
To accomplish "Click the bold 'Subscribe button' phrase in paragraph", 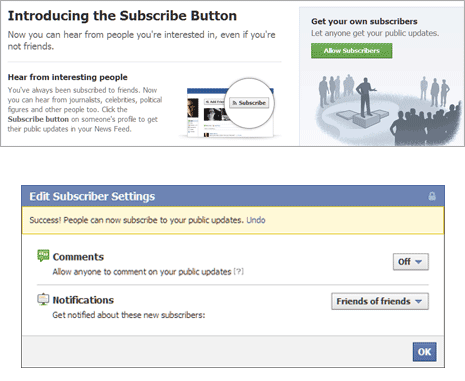I will coord(38,119).
